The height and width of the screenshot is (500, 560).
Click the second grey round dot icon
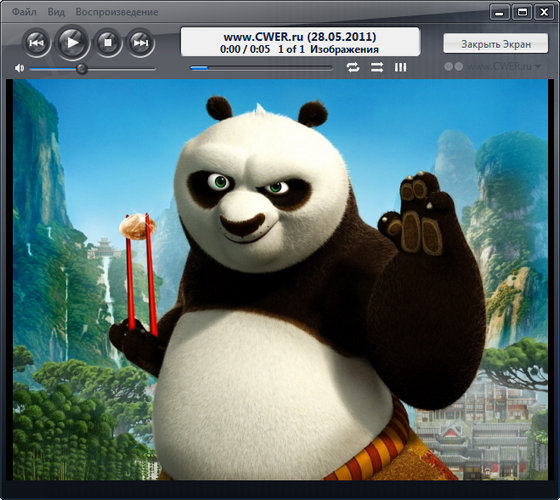pos(459,66)
